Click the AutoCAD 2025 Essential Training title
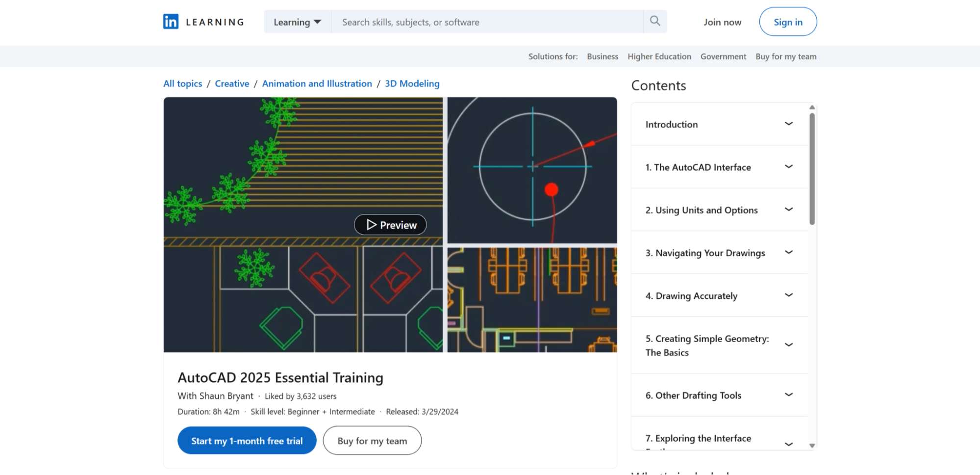Screen dimensions: 980x475 pyautogui.click(x=280, y=377)
